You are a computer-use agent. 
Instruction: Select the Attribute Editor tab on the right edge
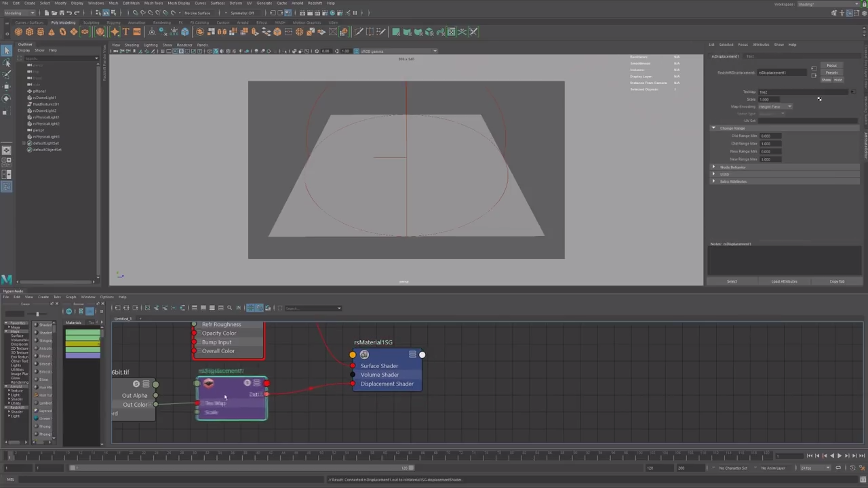(x=865, y=146)
